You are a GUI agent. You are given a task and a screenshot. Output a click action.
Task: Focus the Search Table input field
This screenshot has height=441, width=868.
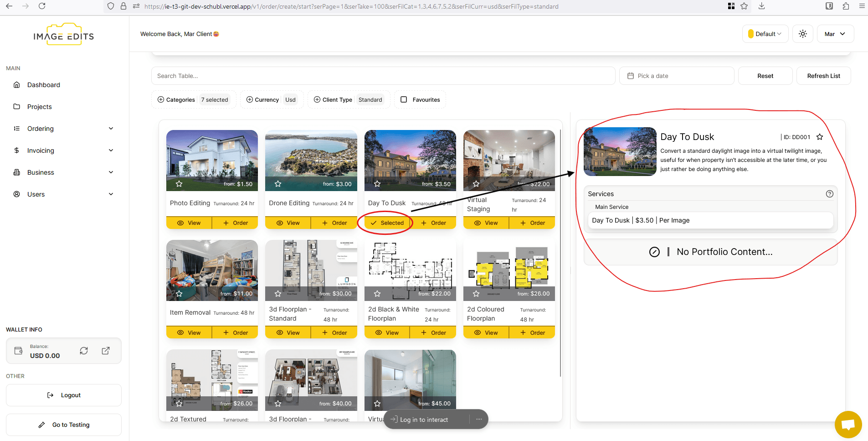pos(383,76)
